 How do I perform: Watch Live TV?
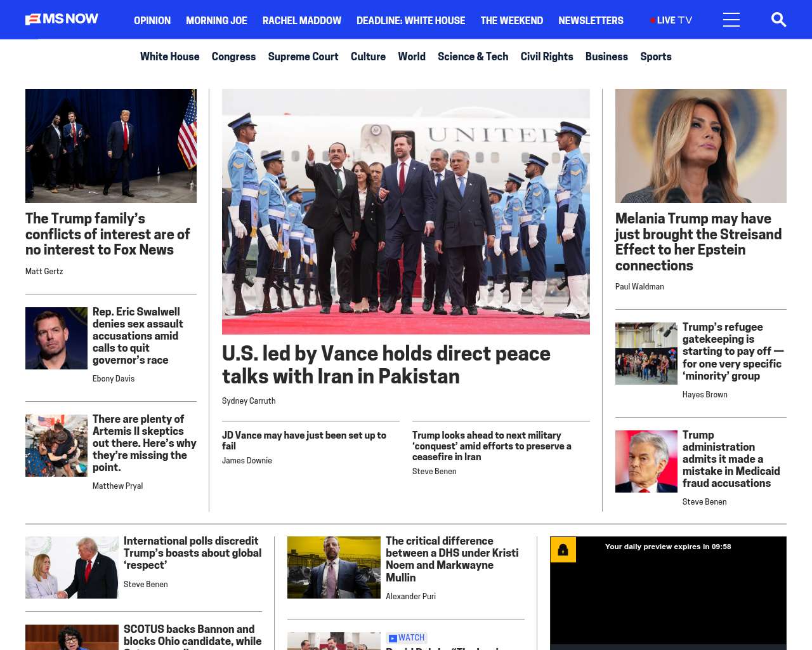(671, 20)
